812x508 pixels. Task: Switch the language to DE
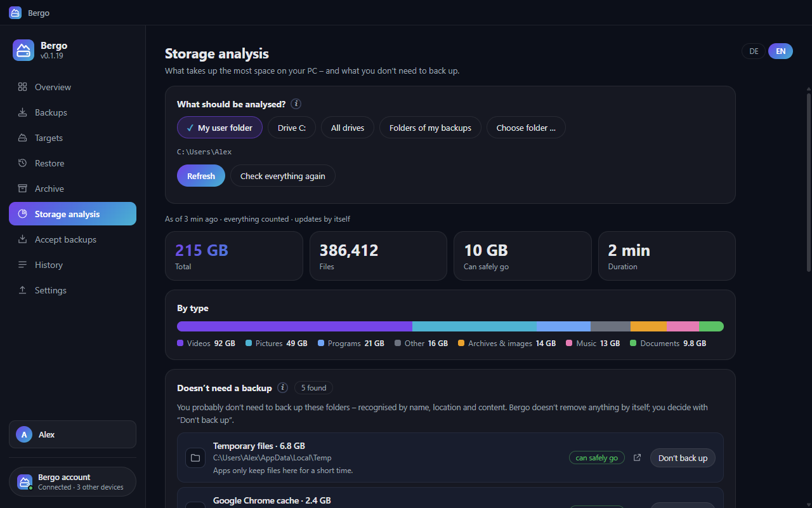click(754, 51)
